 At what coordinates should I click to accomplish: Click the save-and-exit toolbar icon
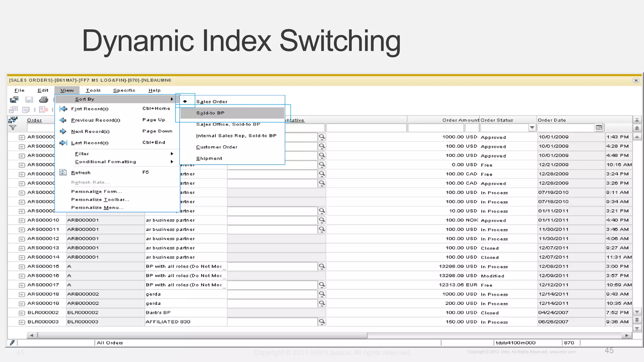click(x=14, y=100)
